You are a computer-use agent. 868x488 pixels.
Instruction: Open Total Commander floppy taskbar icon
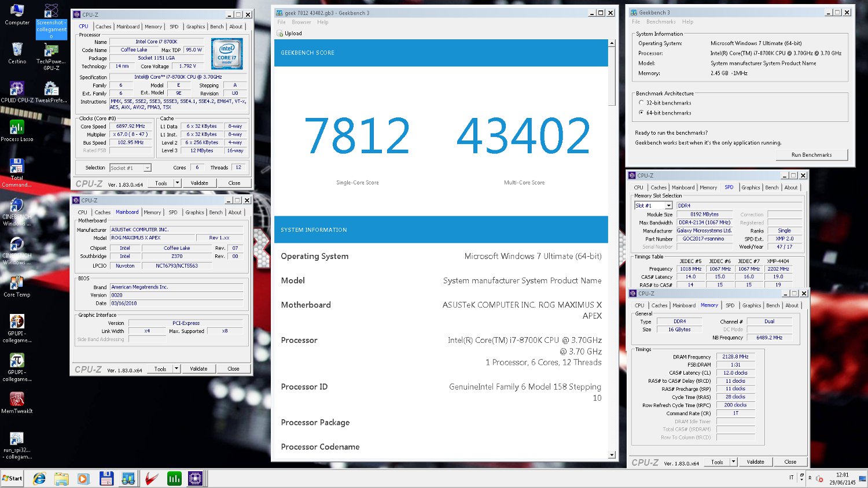106,479
